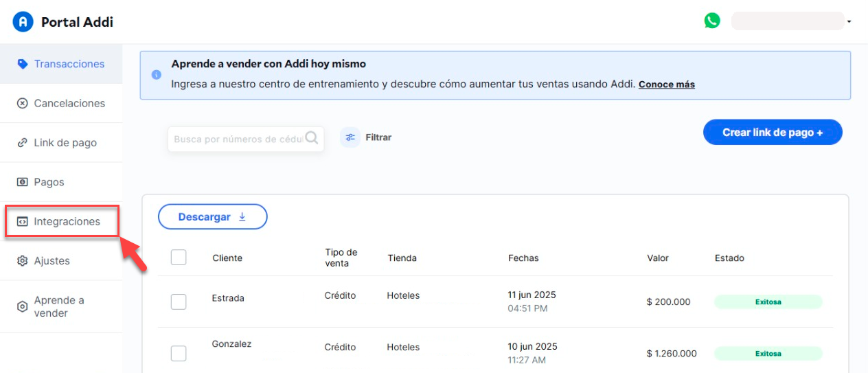The image size is (868, 373).
Task: Click the Descargar button
Action: click(212, 216)
